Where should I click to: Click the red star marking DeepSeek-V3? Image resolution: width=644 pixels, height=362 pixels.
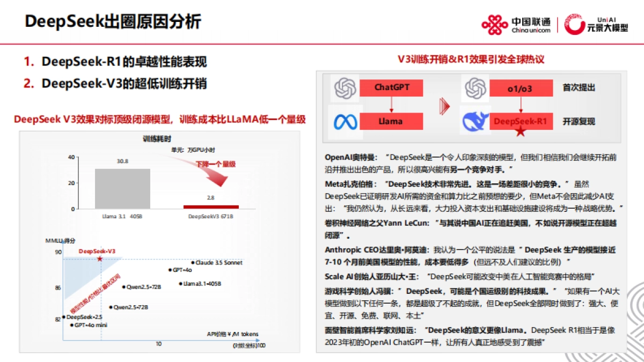tap(99, 258)
